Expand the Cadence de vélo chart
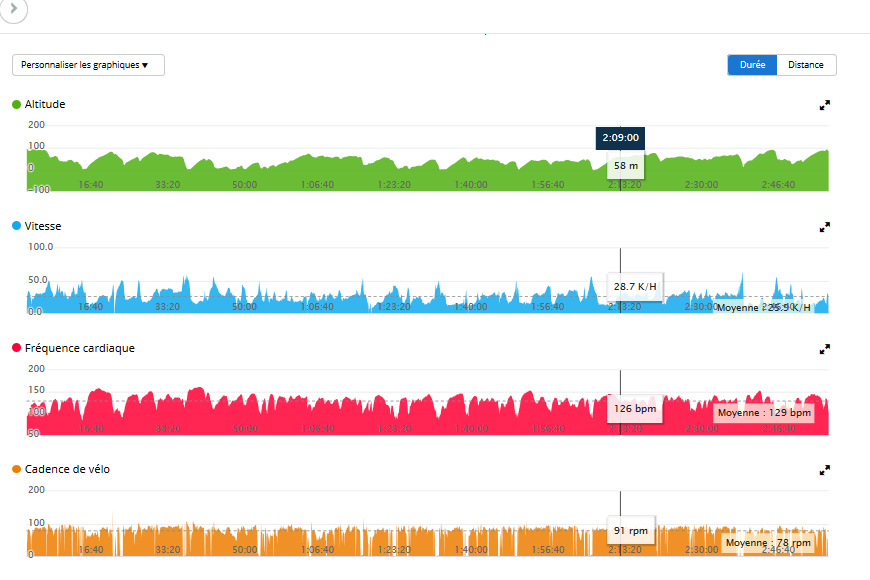 (x=825, y=470)
